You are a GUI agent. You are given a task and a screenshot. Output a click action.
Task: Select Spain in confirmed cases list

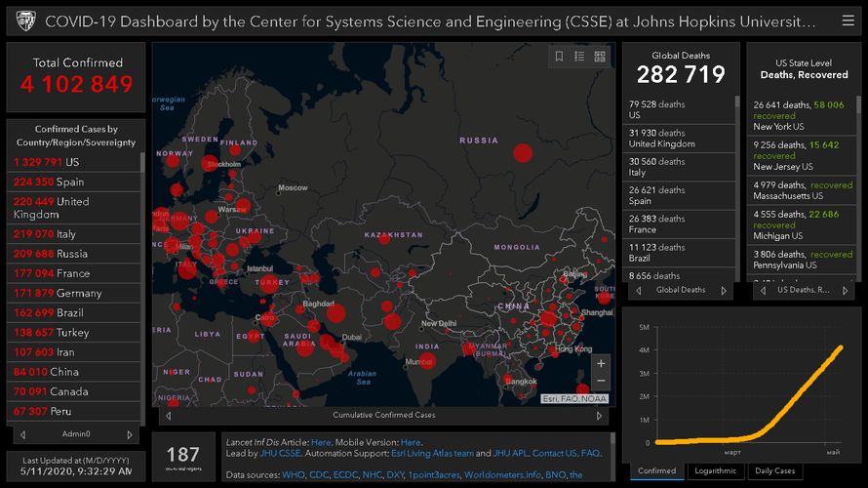point(69,182)
